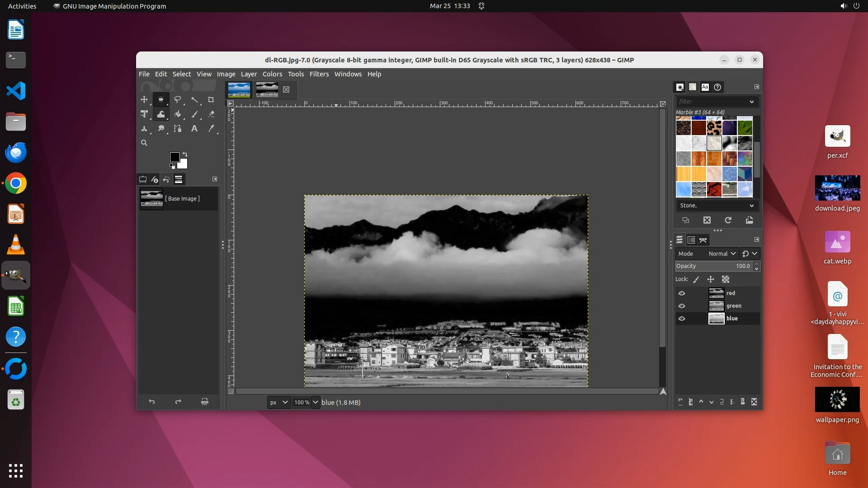Toggle the lock alpha channel icon
Screen dimensions: 868x488
coord(726,279)
